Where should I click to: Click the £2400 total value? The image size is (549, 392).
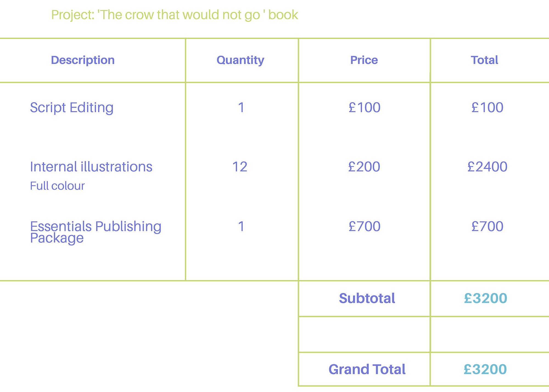tap(487, 167)
